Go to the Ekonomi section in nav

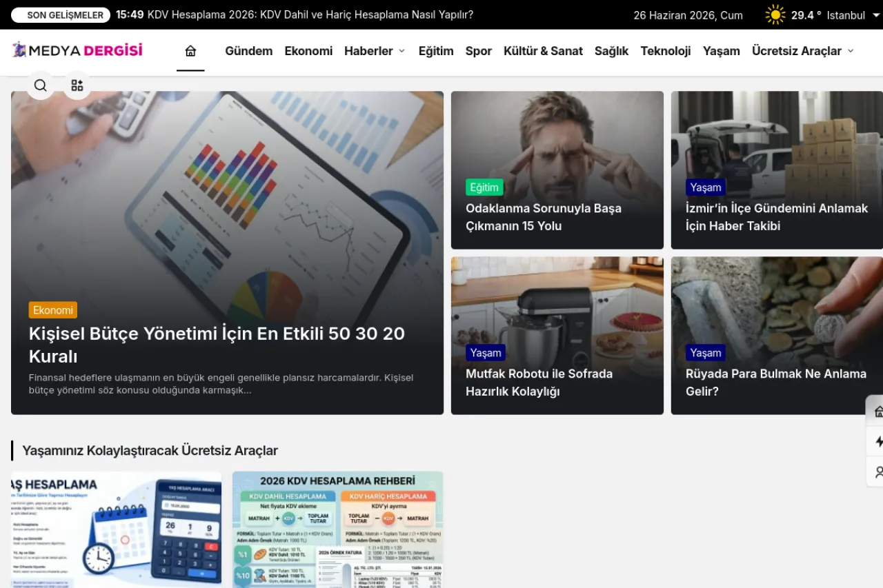(308, 51)
